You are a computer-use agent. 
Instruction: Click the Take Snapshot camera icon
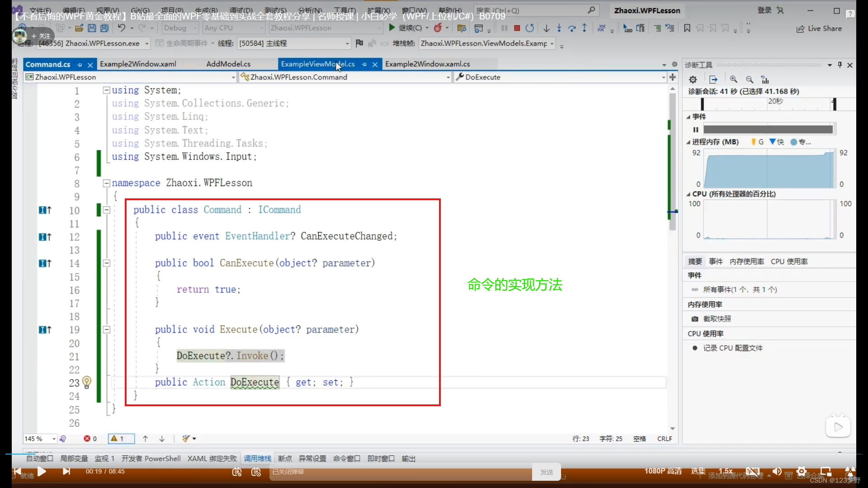point(695,319)
